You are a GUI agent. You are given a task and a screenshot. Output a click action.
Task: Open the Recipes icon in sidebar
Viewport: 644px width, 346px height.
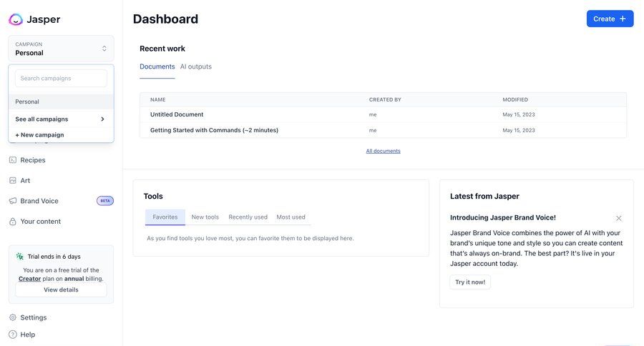pyautogui.click(x=13, y=160)
